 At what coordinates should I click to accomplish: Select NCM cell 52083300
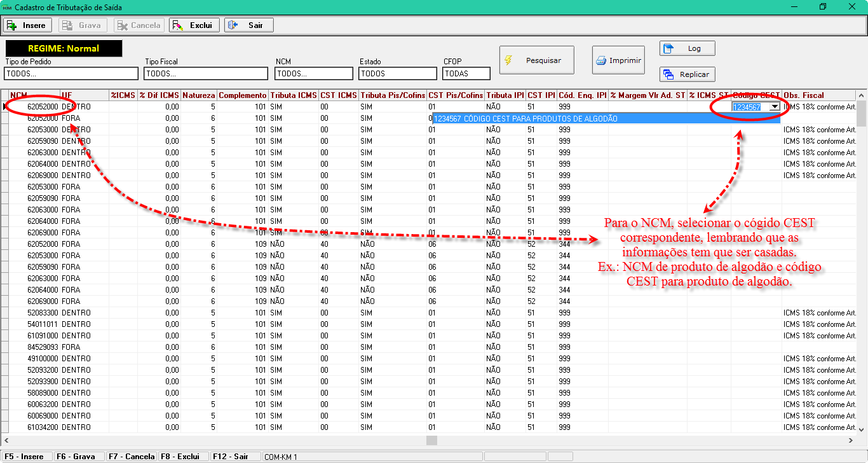pyautogui.click(x=34, y=313)
